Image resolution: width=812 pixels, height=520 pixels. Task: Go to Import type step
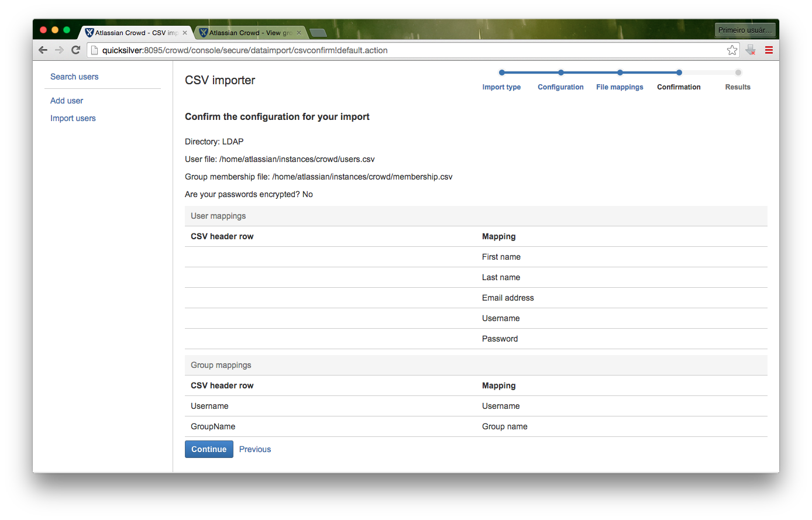(x=501, y=87)
